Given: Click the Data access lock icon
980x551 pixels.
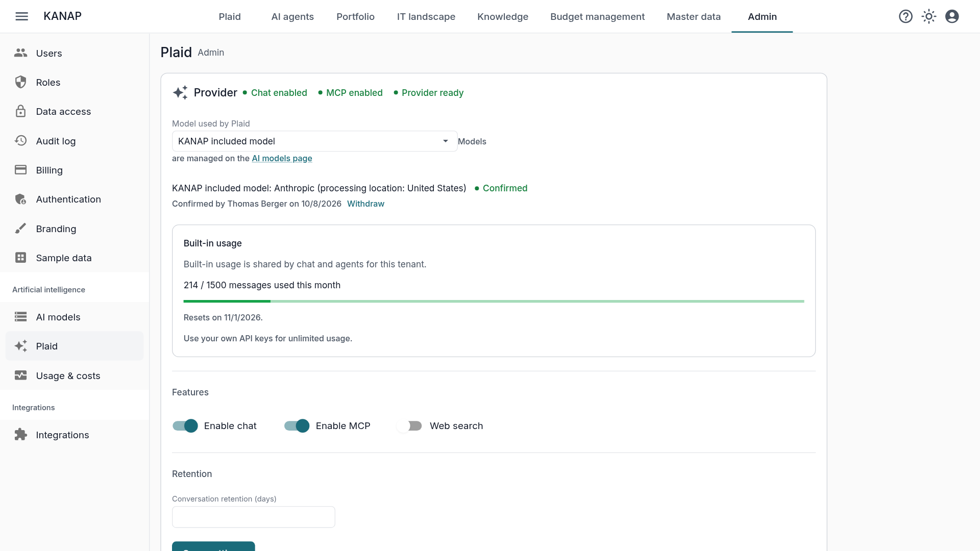Looking at the screenshot, I should point(20,111).
